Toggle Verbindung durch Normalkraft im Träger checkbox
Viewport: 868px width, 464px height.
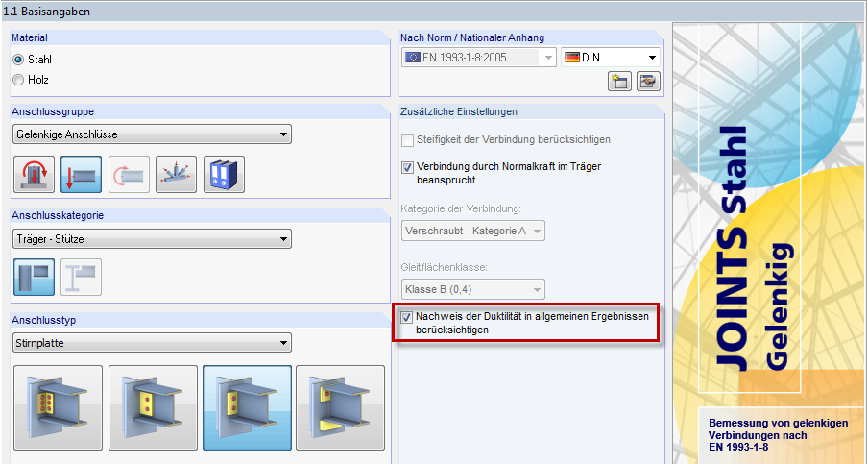407,166
